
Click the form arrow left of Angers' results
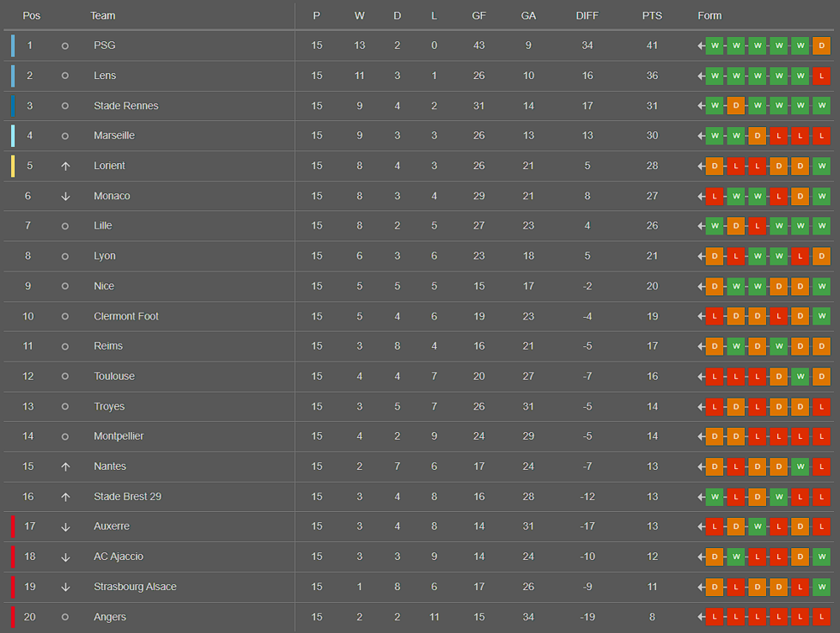tap(701, 617)
